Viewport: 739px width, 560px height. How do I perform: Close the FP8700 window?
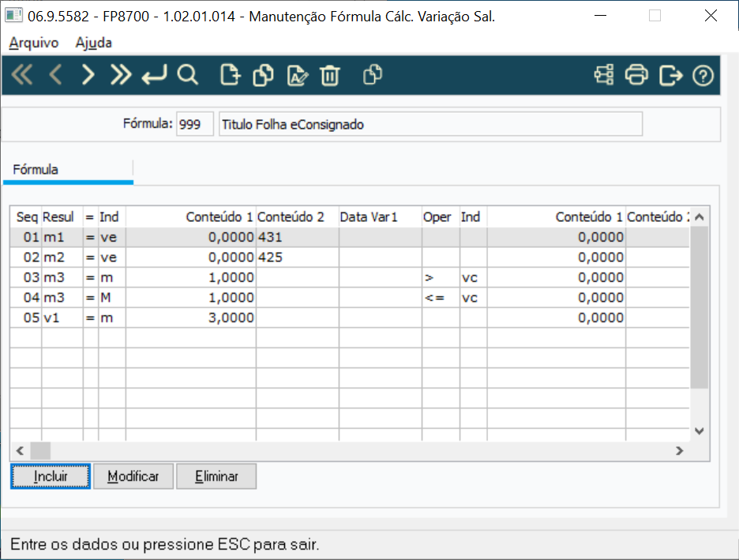tap(711, 16)
